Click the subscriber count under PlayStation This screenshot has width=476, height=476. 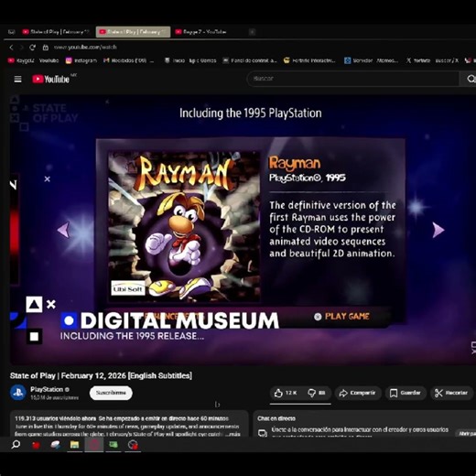tap(54, 397)
